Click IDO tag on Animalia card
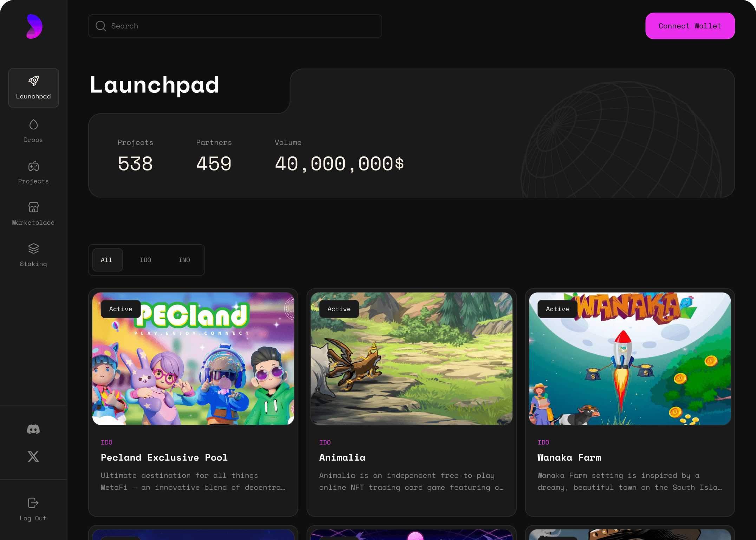Image resolution: width=756 pixels, height=540 pixels. (x=325, y=442)
